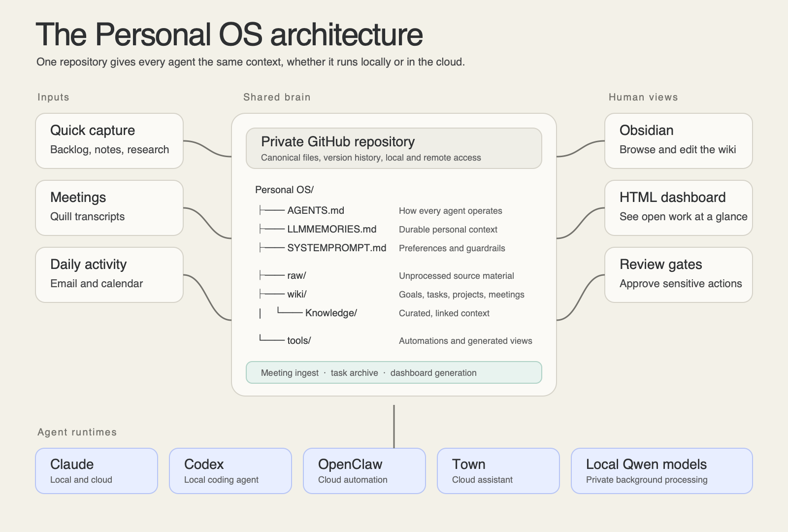Select the AGENTS.md file entry

(x=316, y=210)
